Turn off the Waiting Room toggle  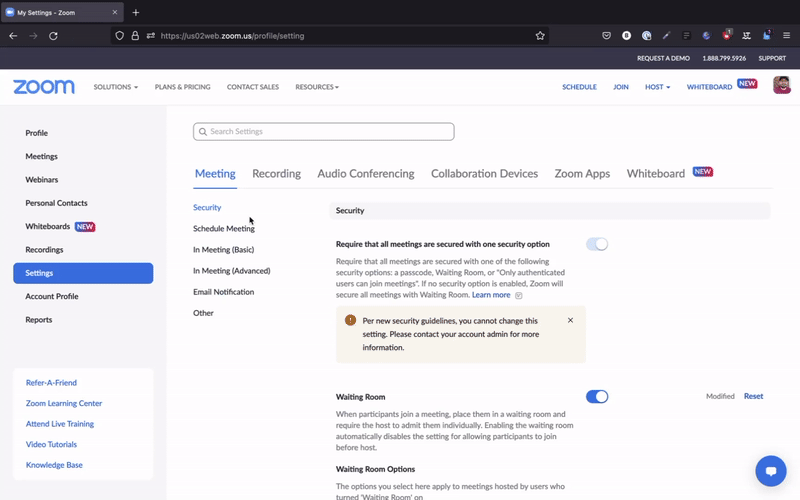597,396
